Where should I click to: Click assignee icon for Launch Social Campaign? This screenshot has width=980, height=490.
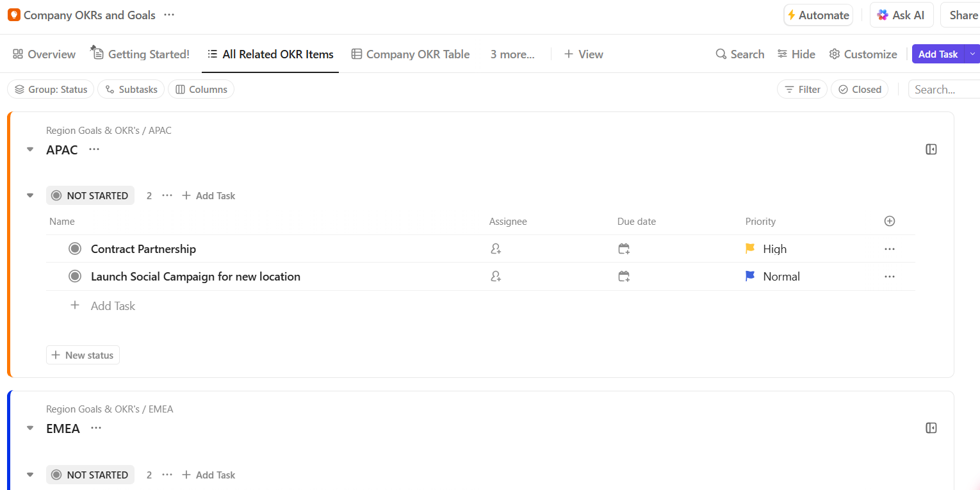coord(496,277)
